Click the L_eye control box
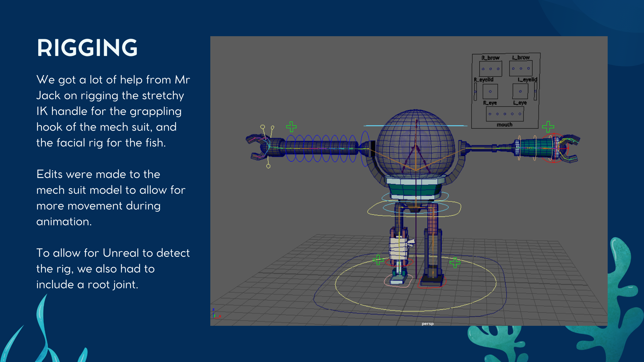Screen dimensions: 644x362 [x=520, y=91]
